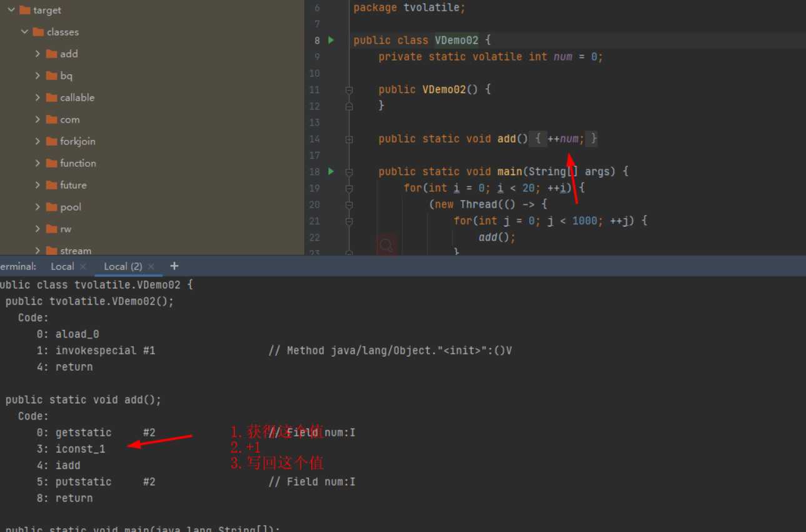Viewport: 806px width, 532px height.
Task: Click the forkjoin folder icon
Action: click(51, 141)
